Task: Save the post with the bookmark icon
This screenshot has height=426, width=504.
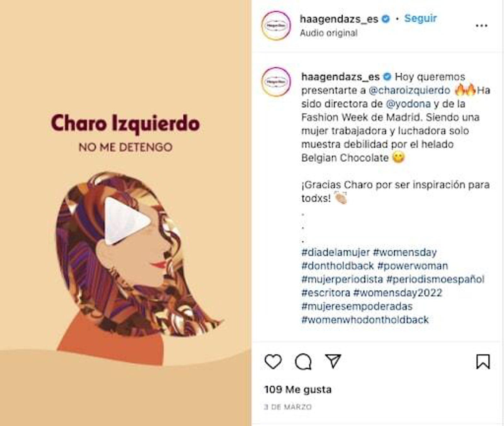Action: tap(483, 361)
